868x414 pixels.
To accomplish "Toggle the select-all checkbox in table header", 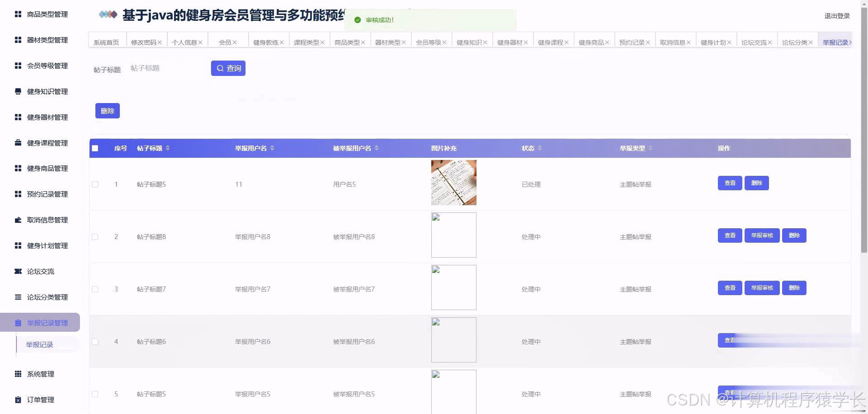I will (95, 148).
